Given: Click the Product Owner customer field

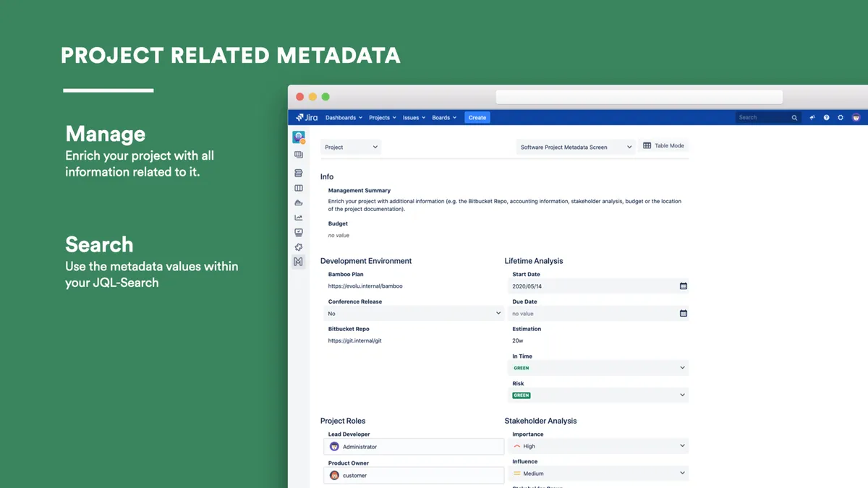Looking at the screenshot, I should pyautogui.click(x=414, y=476).
